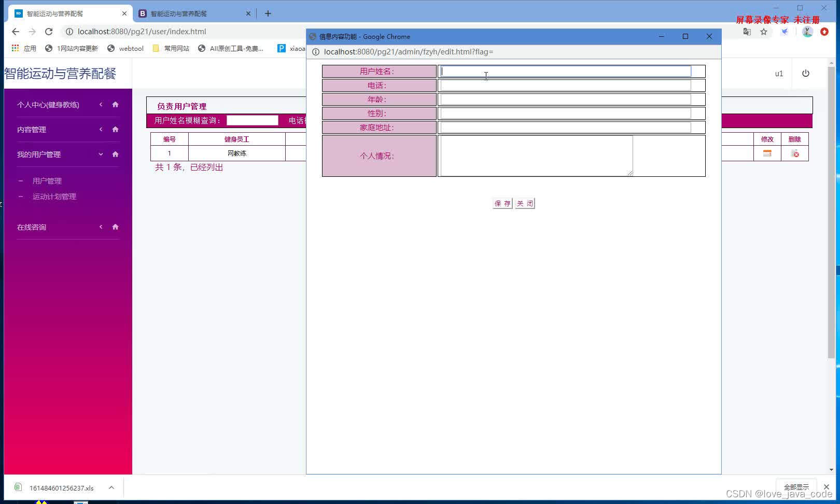Click home icon beside 个人中心

point(115,105)
